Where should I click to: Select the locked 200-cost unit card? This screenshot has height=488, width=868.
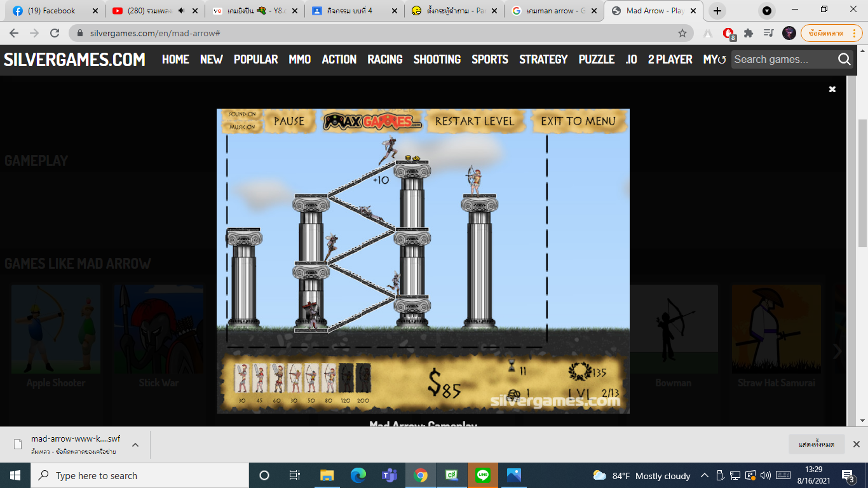[363, 378]
